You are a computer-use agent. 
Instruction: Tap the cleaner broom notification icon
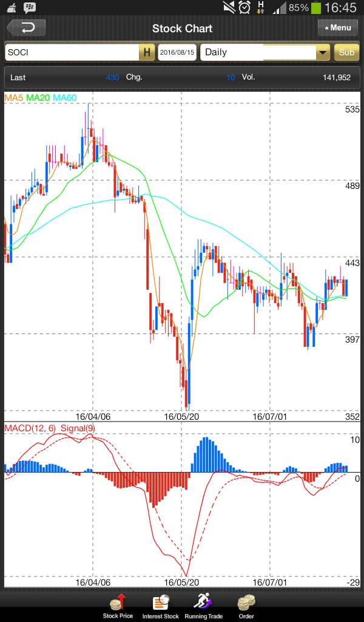[12, 7]
